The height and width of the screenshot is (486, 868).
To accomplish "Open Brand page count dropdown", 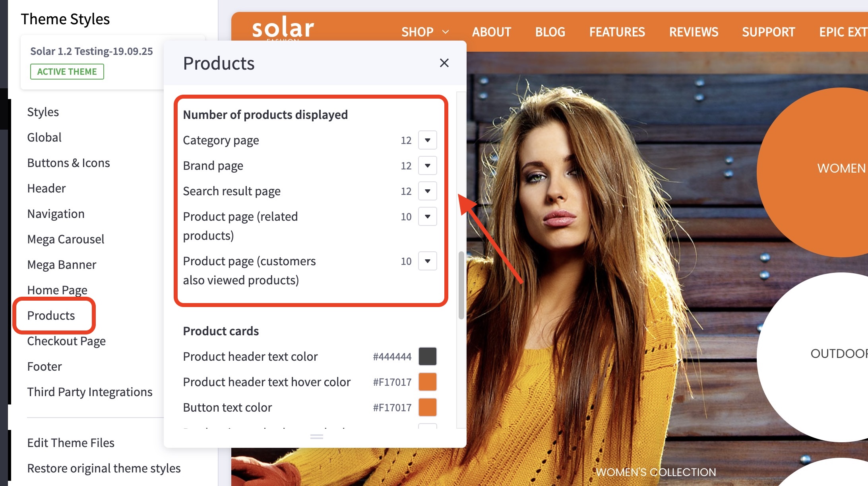I will point(427,165).
